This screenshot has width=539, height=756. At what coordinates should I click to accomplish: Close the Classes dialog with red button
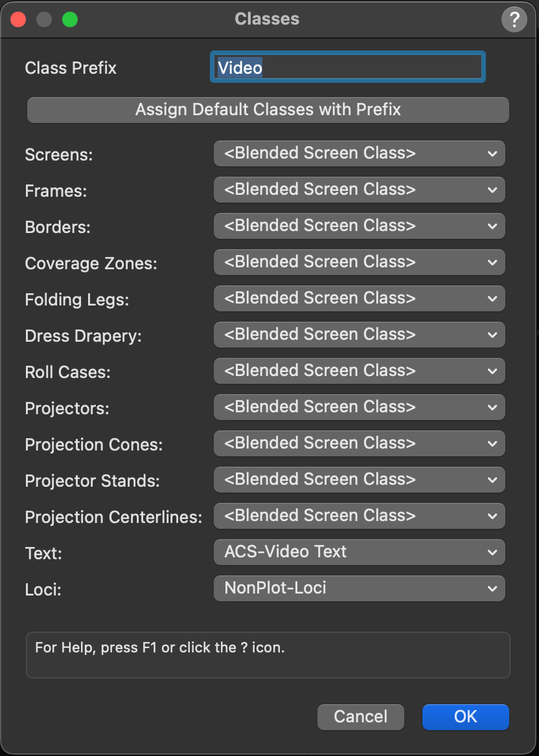point(18,19)
